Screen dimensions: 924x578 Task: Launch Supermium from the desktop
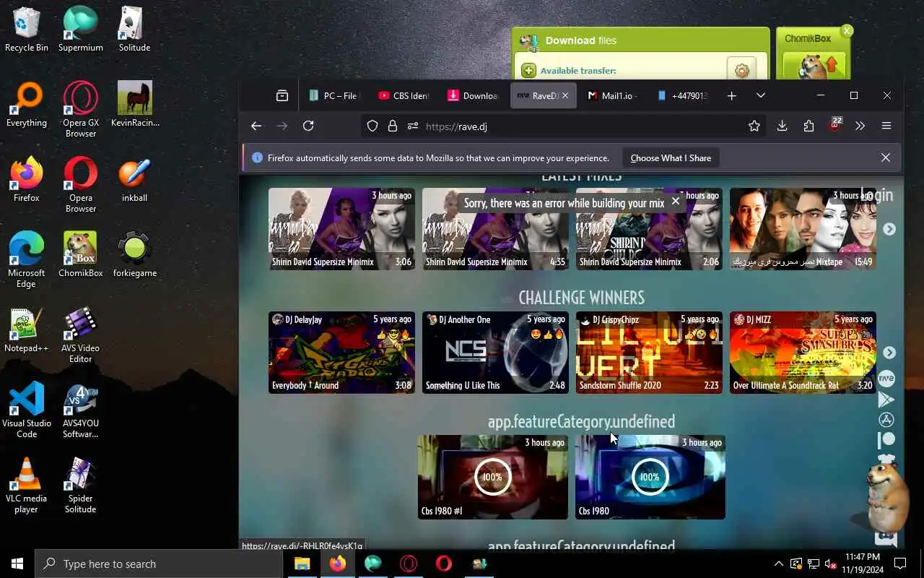tap(81, 29)
